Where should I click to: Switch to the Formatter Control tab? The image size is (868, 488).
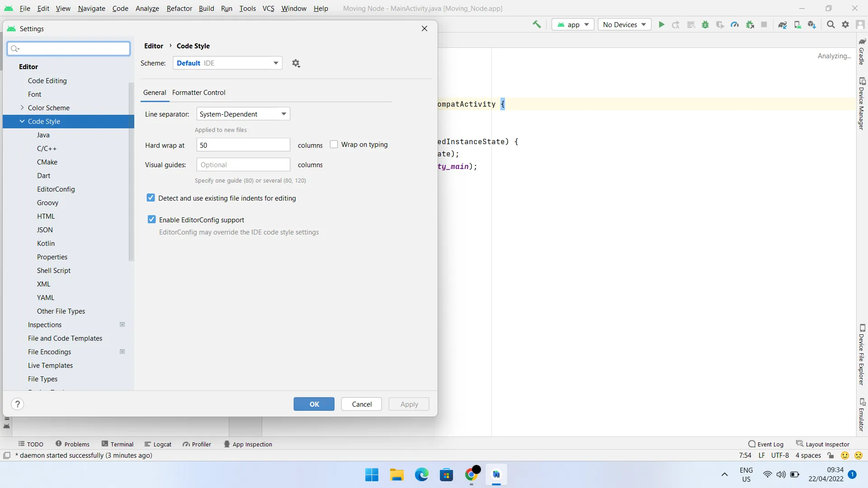pyautogui.click(x=198, y=92)
